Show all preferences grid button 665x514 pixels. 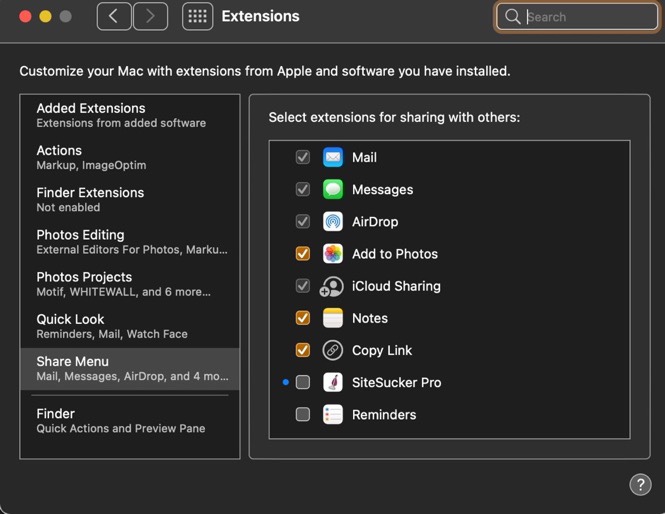click(x=197, y=16)
